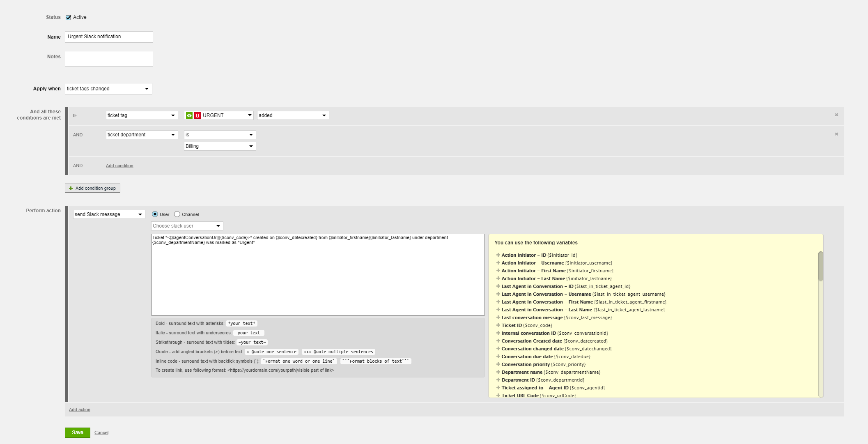868x444 pixels.
Task: Toggle the Active status checkbox
Action: point(69,17)
